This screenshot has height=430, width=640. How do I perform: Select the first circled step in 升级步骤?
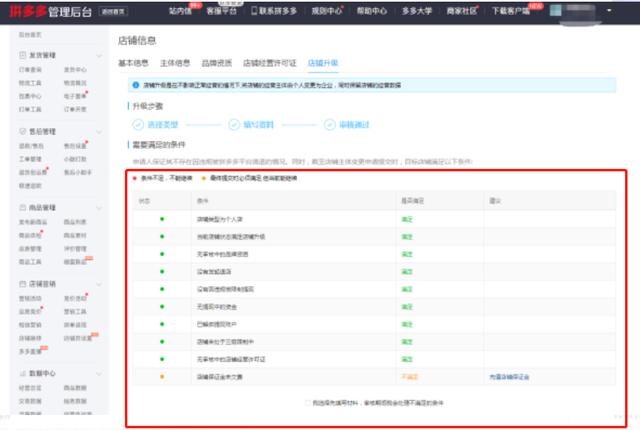click(138, 125)
